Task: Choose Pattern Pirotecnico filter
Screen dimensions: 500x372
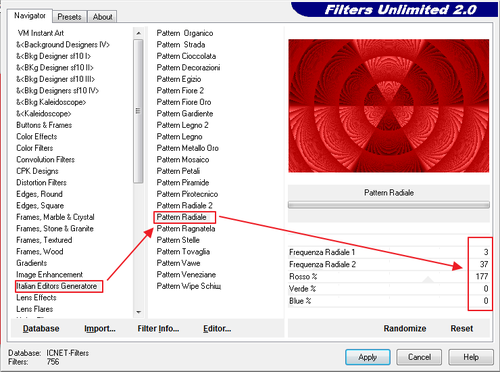Action: (x=187, y=194)
